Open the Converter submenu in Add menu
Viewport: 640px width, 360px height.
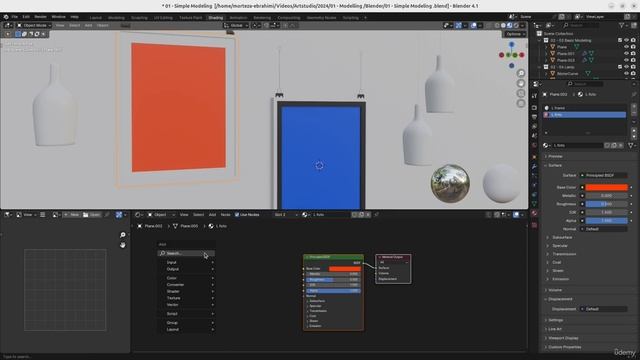click(x=186, y=285)
